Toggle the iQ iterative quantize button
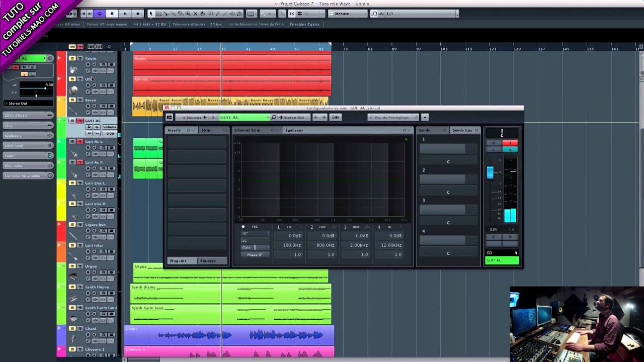 [374, 14]
